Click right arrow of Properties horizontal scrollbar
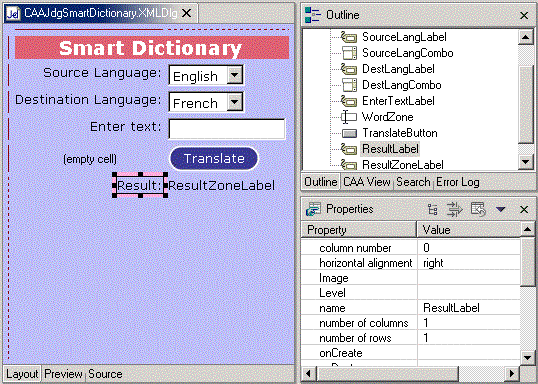 (x=512, y=373)
